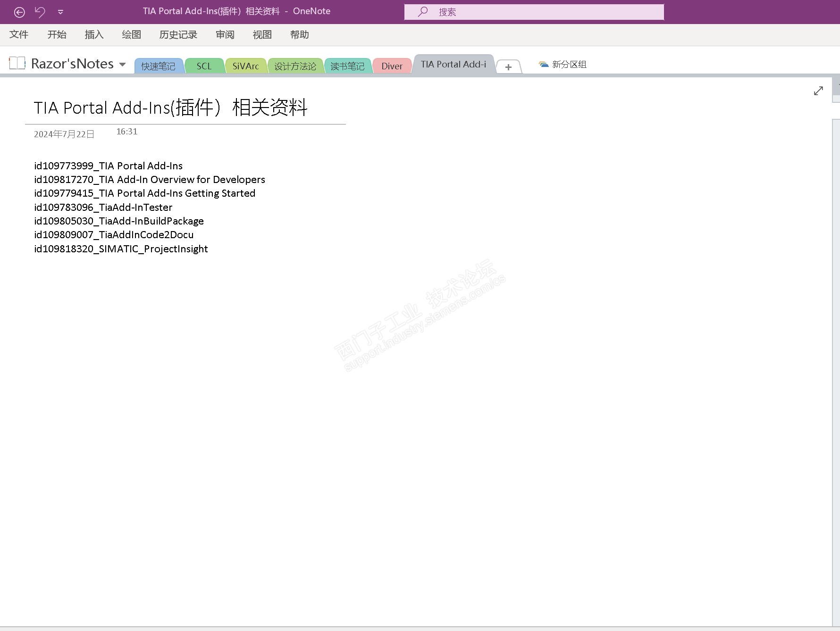Click the line id109817270_TIA Add-In Overview for Developers
The height and width of the screenshot is (631, 840).
[150, 180]
